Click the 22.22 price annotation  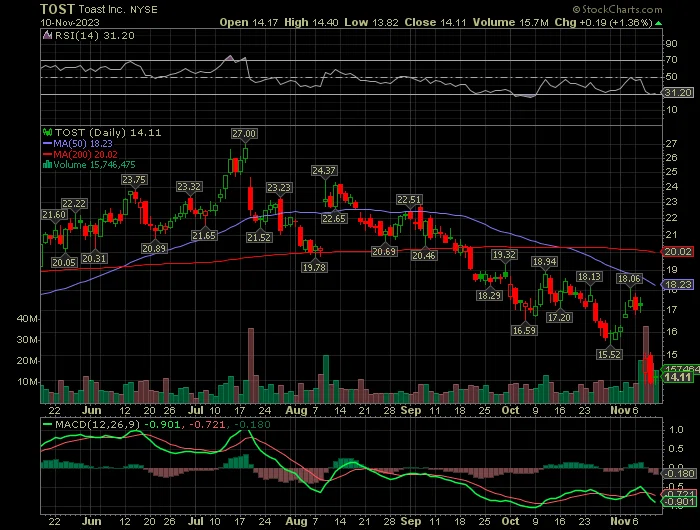[74, 204]
